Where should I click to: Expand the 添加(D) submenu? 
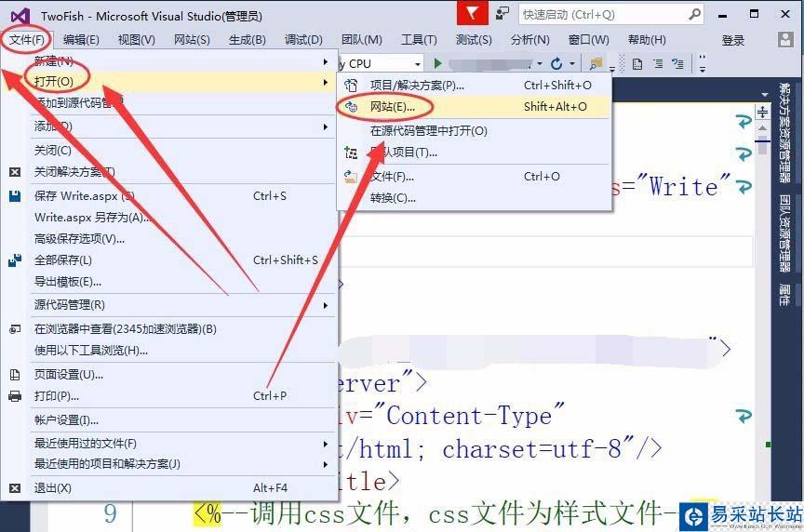click(169, 126)
